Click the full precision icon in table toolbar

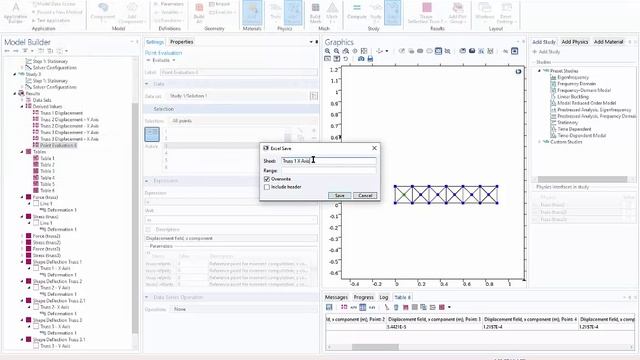[x=344, y=307]
